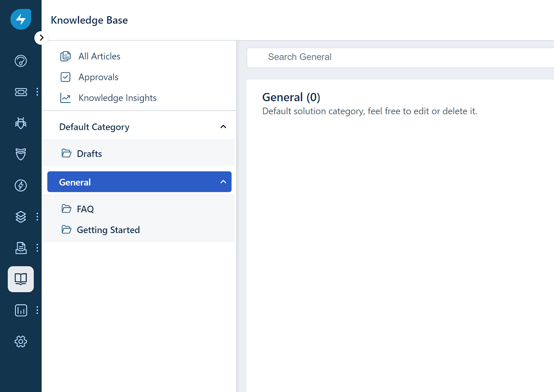
Task: Open the dashboard gauge icon in sidebar
Action: point(21,61)
